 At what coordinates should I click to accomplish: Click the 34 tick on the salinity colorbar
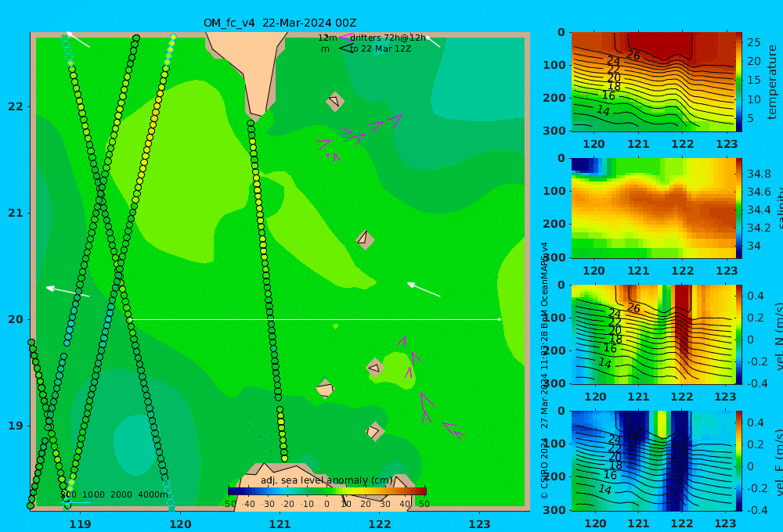click(754, 246)
